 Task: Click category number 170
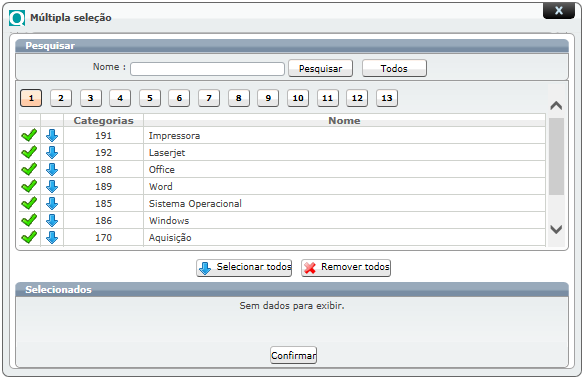(103, 238)
